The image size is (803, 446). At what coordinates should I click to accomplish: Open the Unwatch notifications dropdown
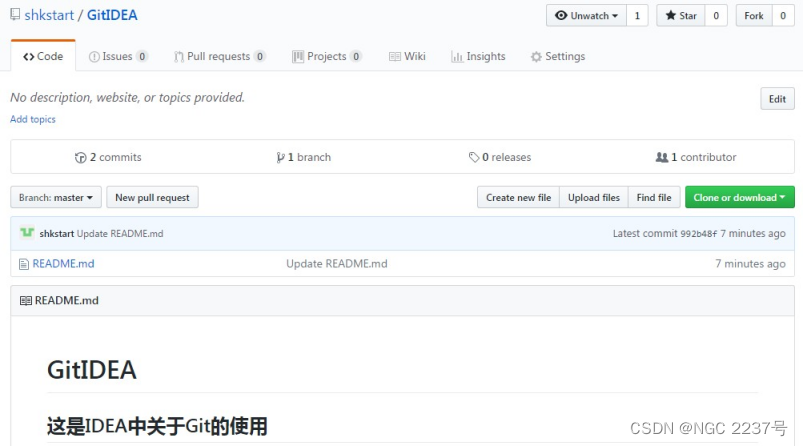coord(586,15)
